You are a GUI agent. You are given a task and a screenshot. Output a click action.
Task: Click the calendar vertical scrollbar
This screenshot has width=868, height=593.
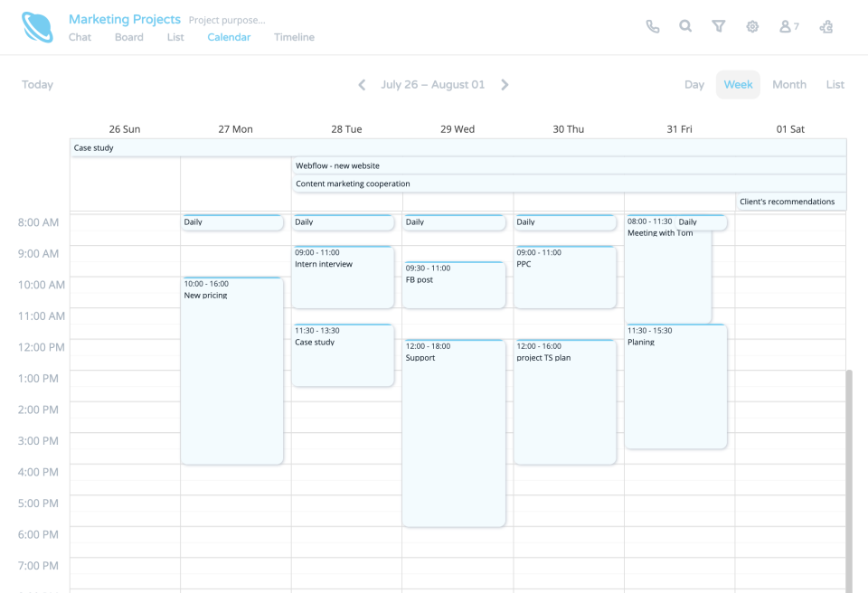coord(849,481)
